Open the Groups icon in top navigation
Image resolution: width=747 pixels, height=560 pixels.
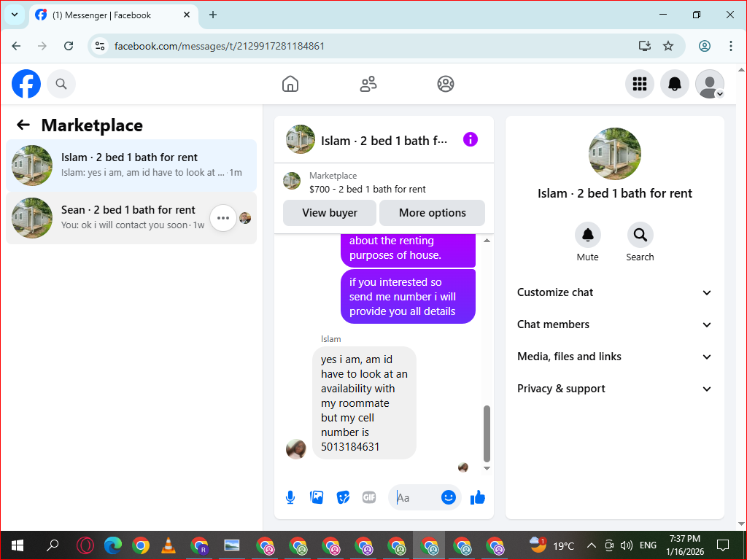(x=446, y=84)
